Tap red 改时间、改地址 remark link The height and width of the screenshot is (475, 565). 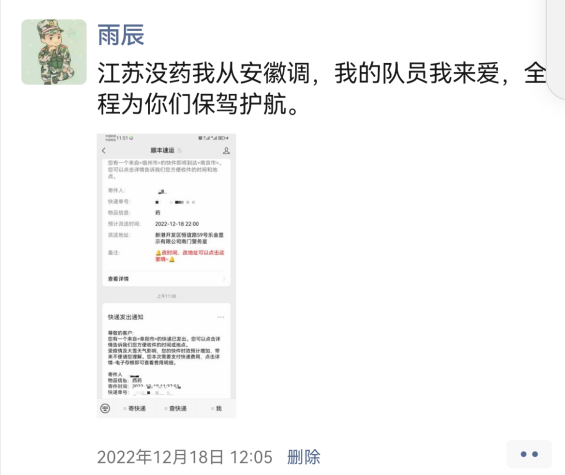190,256
